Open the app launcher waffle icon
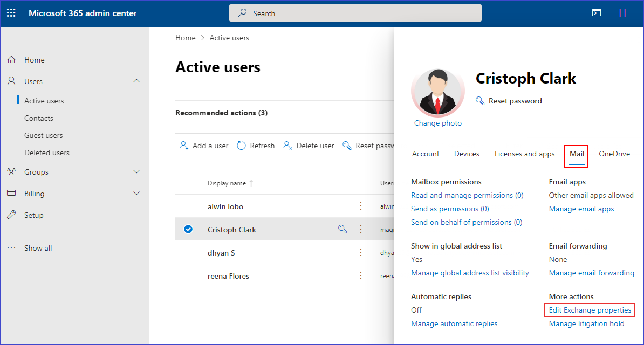The height and width of the screenshot is (345, 644). [x=11, y=13]
